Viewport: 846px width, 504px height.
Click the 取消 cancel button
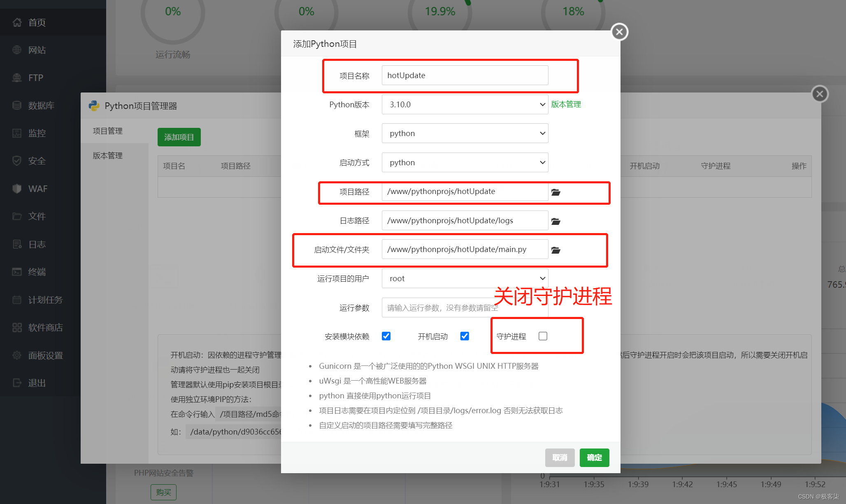click(560, 458)
